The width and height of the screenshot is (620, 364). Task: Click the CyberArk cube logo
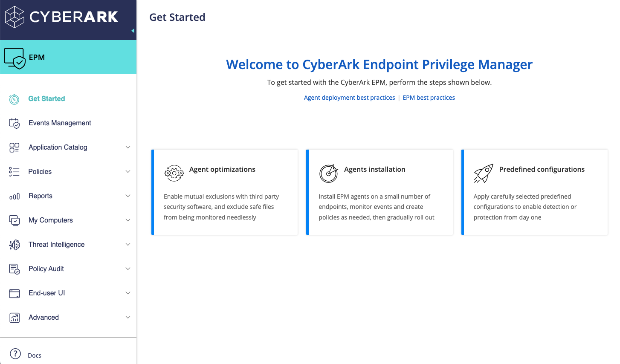click(x=14, y=17)
